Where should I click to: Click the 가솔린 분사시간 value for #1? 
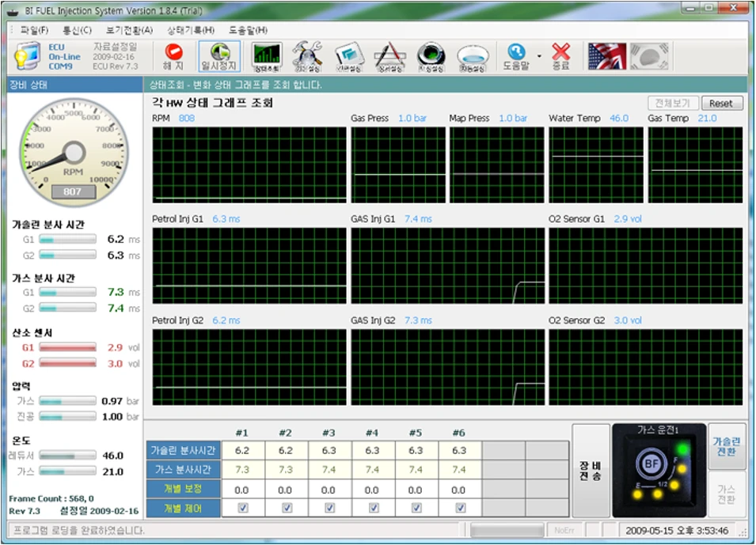point(242,451)
